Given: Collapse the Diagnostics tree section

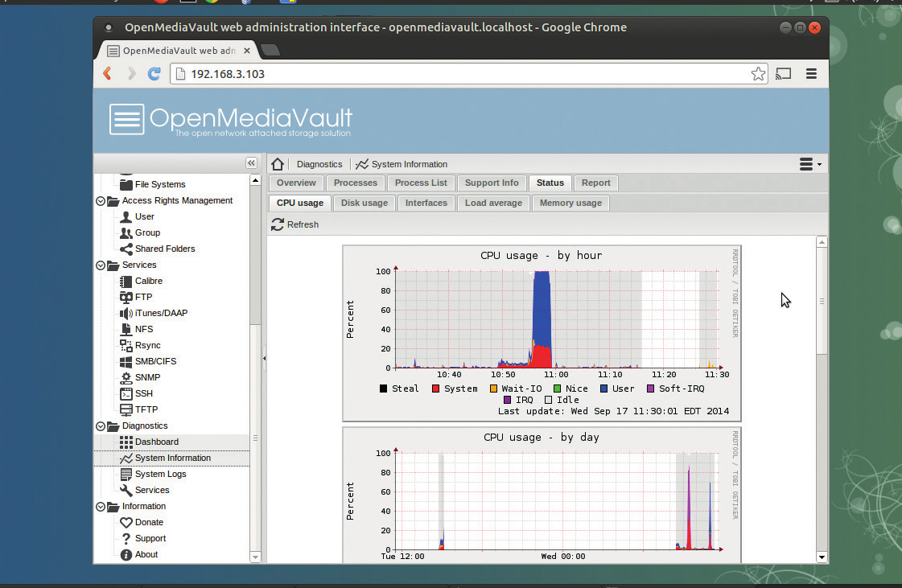Looking at the screenshot, I should (101, 426).
